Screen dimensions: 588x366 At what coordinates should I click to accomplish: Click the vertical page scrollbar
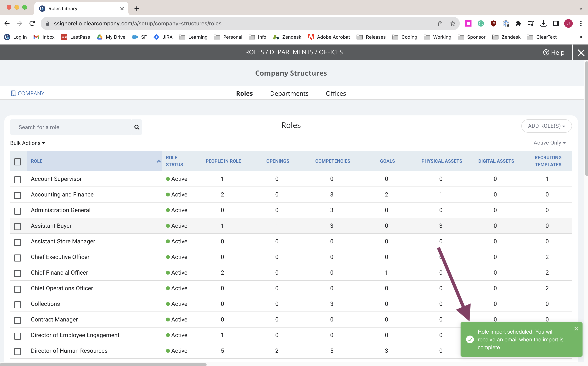pos(586,119)
